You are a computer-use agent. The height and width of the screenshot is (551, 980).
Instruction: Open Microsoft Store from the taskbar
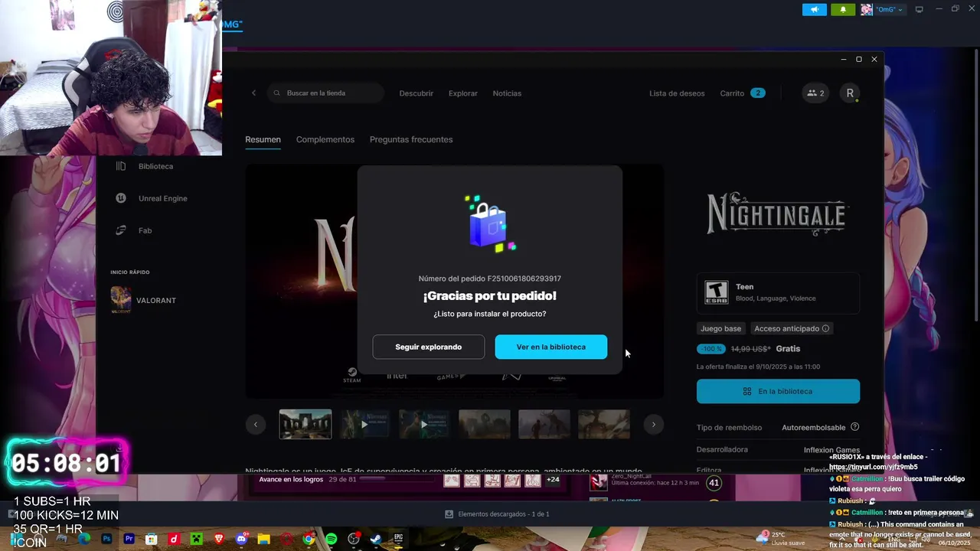[x=152, y=539]
